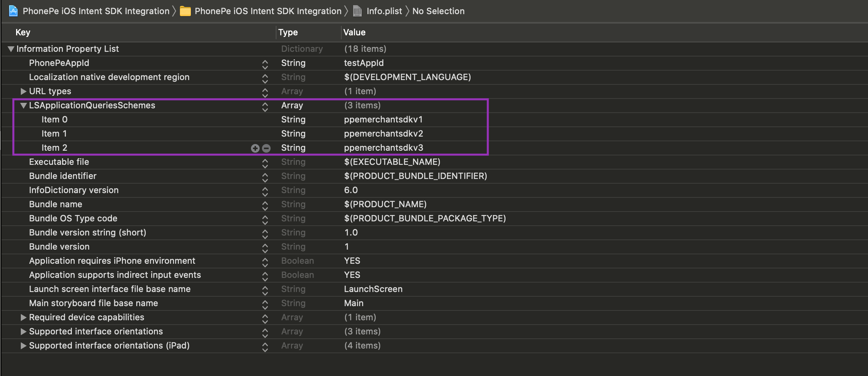Open key stepper for Launch screen interface file base name
Image resolution: width=868 pixels, height=376 pixels.
265,290
